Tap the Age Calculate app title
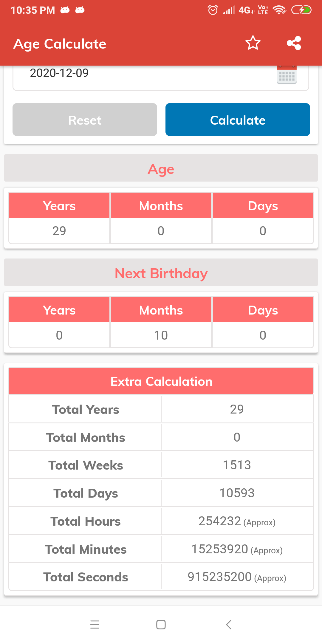 point(60,44)
